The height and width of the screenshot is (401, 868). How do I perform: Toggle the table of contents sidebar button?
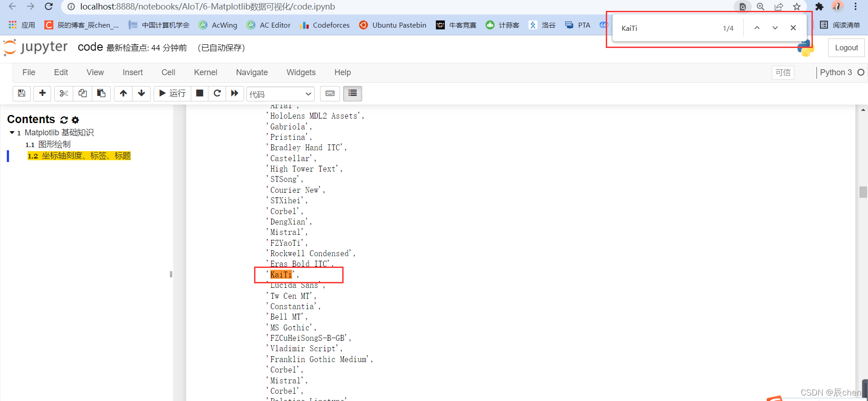pyautogui.click(x=353, y=93)
